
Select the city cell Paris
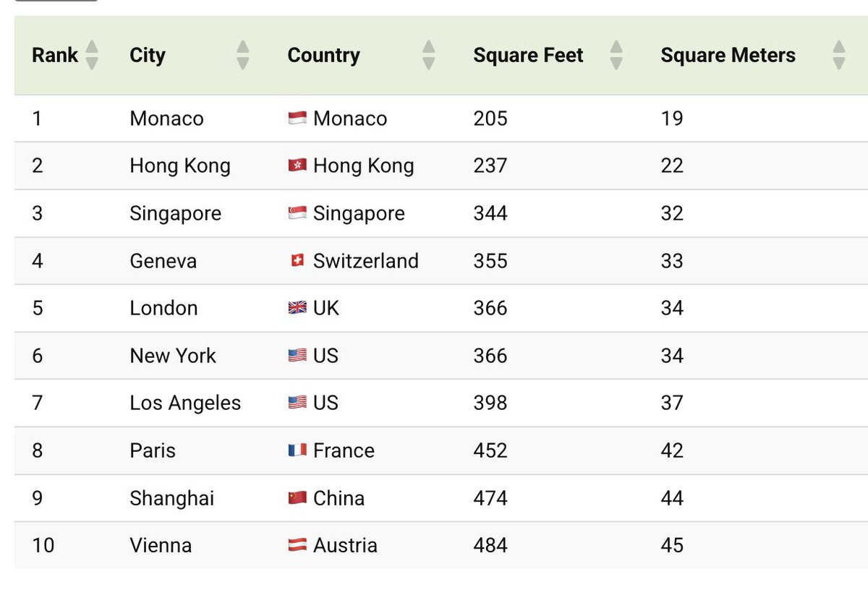tap(153, 450)
